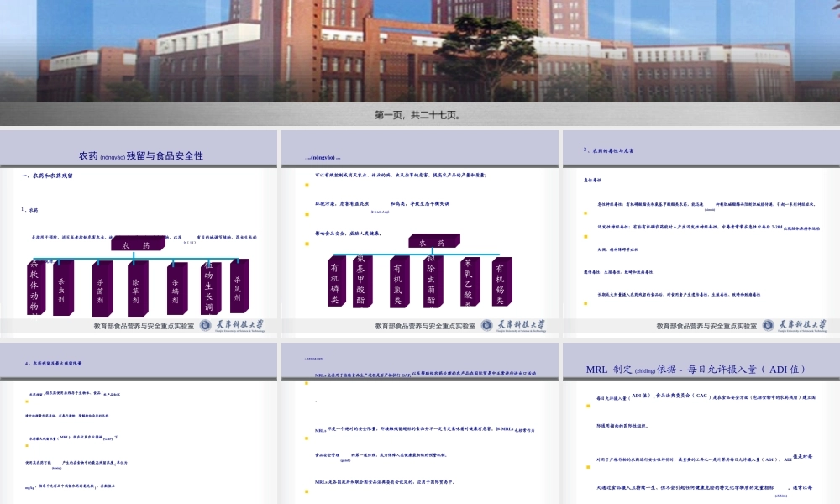Open the slide titled MRL 制定依据
The height and width of the screenshot is (504, 840).
[696, 367]
